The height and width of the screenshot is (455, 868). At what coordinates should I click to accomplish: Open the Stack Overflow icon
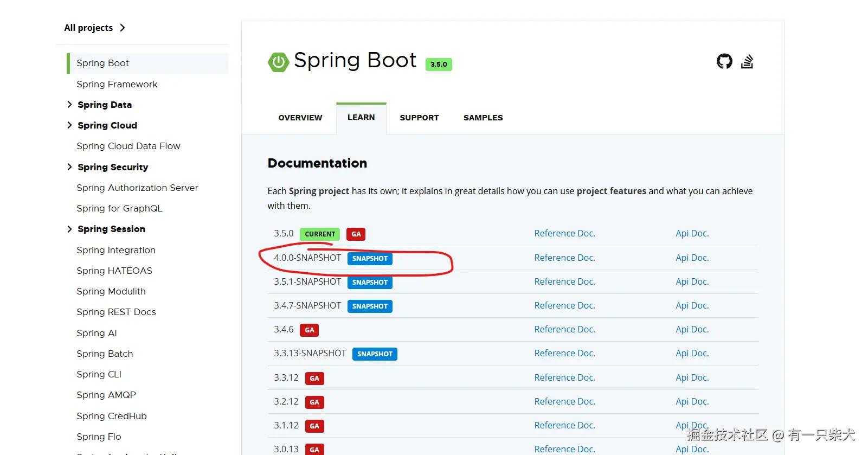(747, 61)
